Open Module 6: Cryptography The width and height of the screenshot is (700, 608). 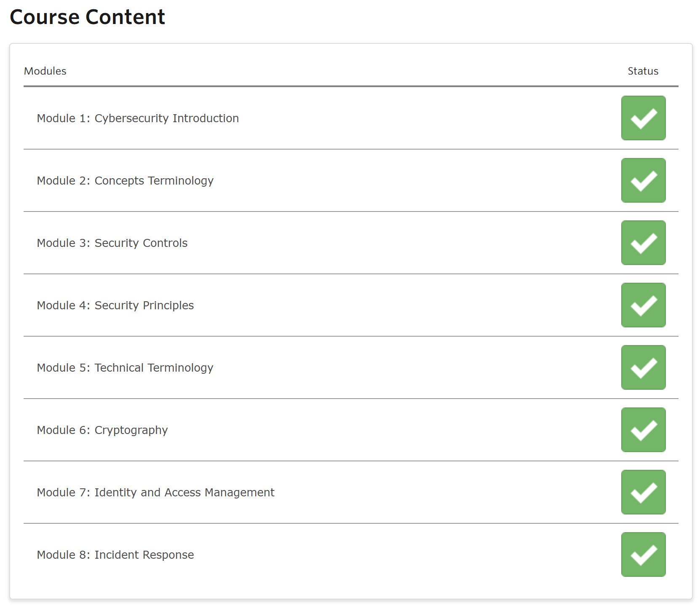click(x=102, y=430)
